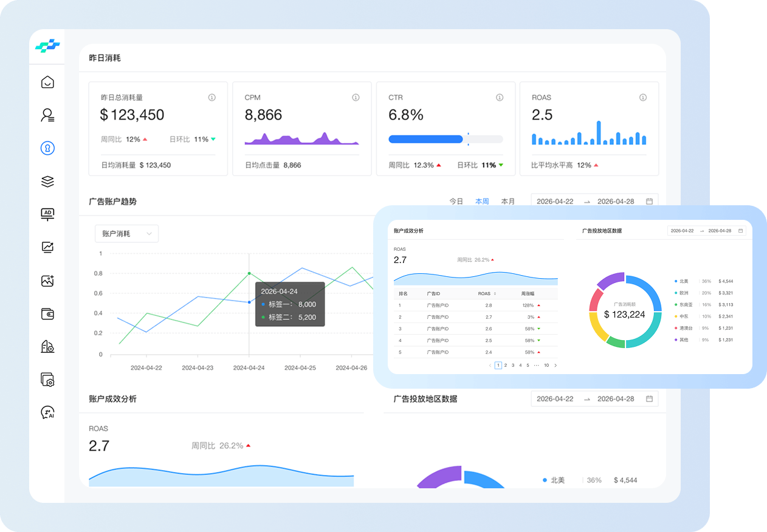Click the 2024-04-24 green data point

click(x=249, y=274)
